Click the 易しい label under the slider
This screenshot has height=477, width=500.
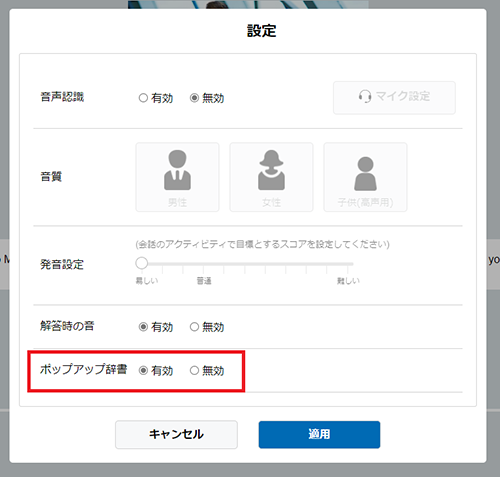(147, 281)
